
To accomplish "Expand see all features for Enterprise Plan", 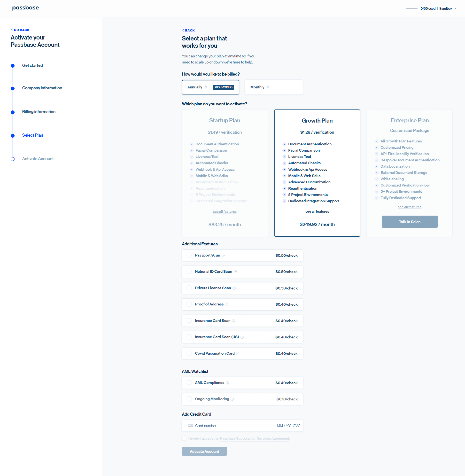I will (409, 207).
